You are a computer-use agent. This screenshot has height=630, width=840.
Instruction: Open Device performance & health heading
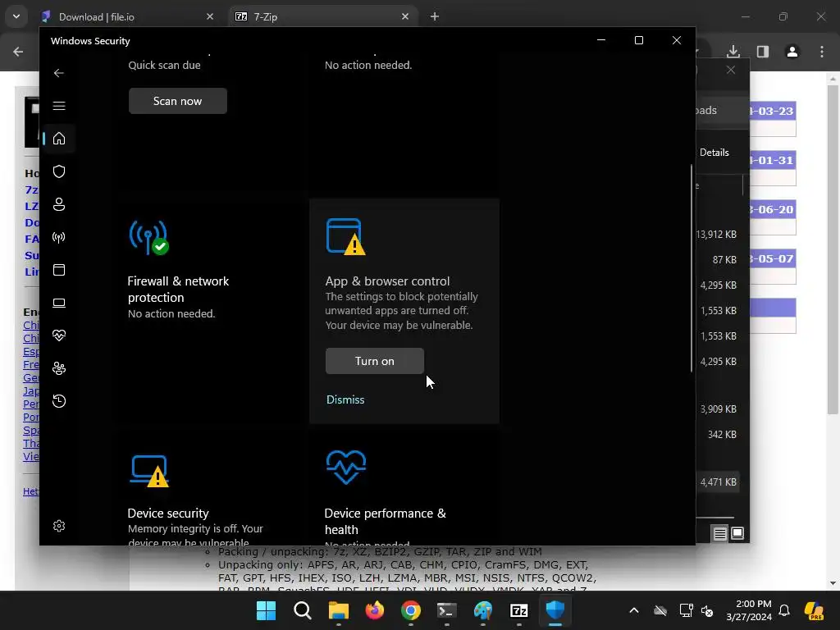click(386, 521)
